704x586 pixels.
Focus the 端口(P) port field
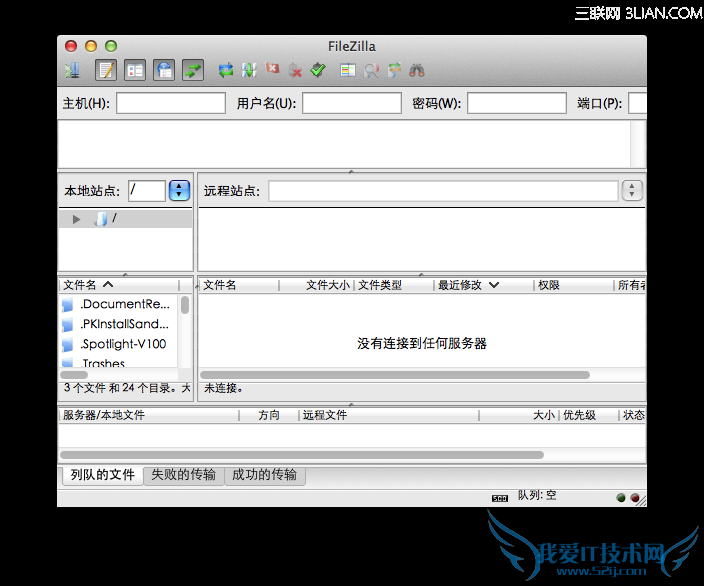click(x=637, y=103)
